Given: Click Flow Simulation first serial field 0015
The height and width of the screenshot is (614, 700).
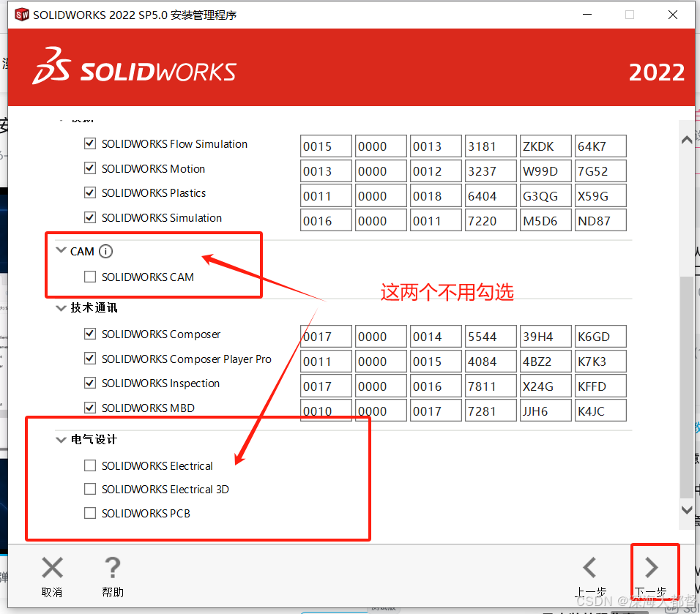Looking at the screenshot, I should (326, 146).
